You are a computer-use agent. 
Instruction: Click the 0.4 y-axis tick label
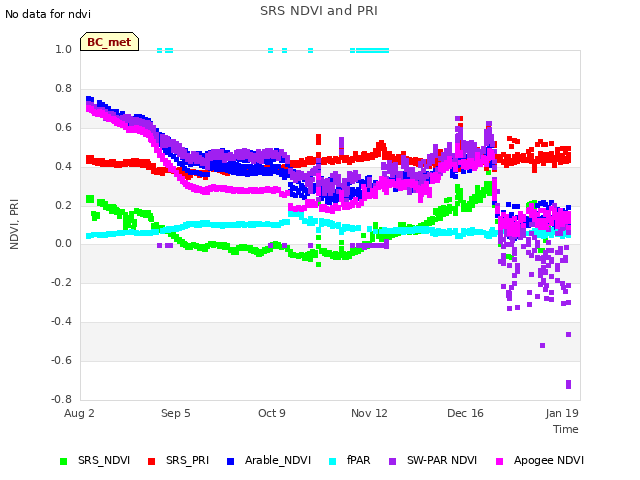point(63,166)
